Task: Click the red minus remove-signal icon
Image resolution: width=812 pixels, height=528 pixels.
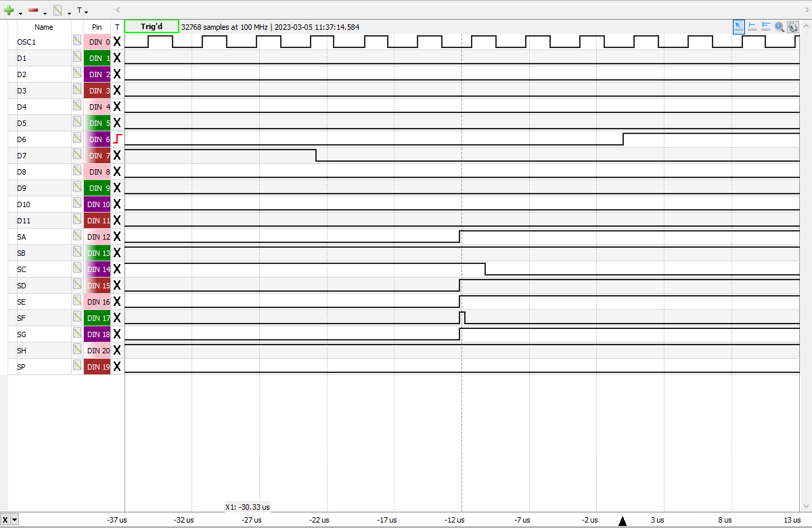Action: [x=33, y=10]
